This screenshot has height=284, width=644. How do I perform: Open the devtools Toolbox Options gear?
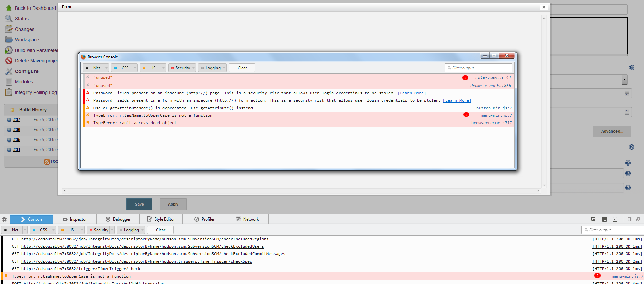point(4,219)
